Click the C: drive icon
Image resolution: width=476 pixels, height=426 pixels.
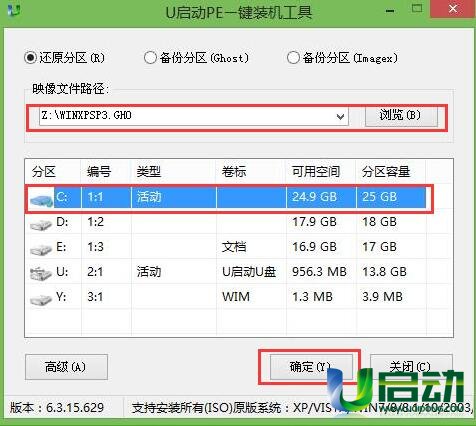[41, 199]
